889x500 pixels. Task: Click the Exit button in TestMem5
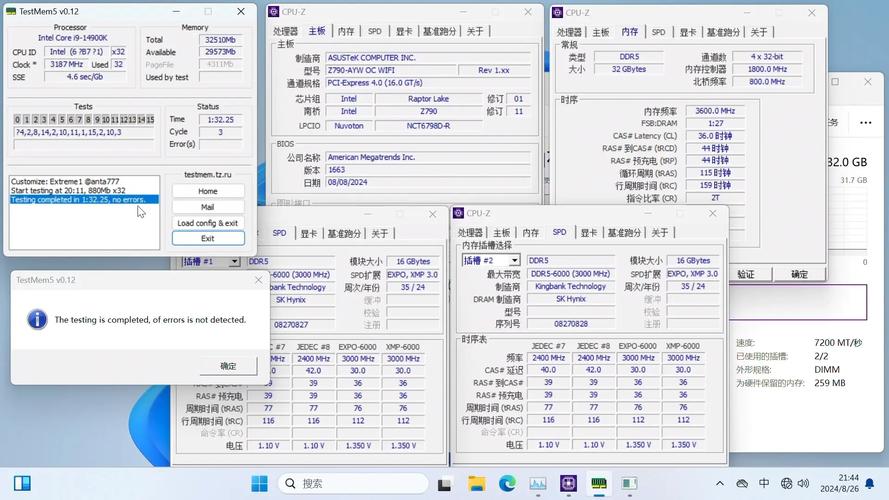coord(208,239)
